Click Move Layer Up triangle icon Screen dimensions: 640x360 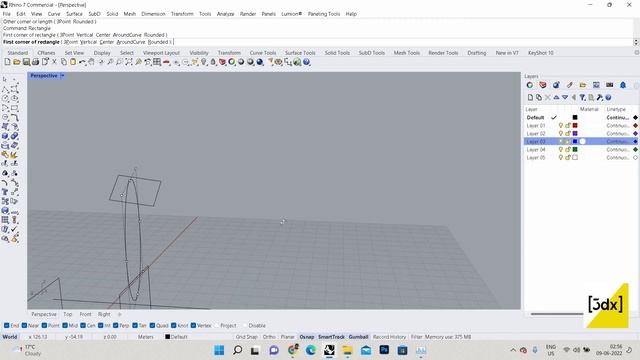pyautogui.click(x=556, y=98)
